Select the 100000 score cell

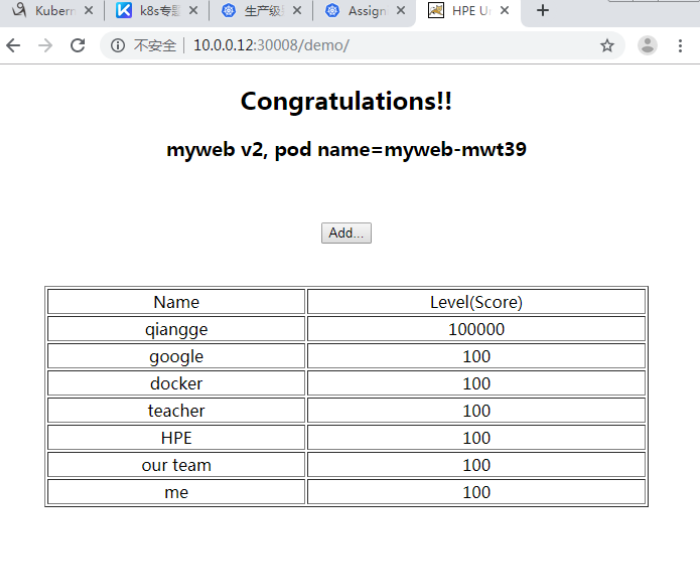tap(476, 329)
